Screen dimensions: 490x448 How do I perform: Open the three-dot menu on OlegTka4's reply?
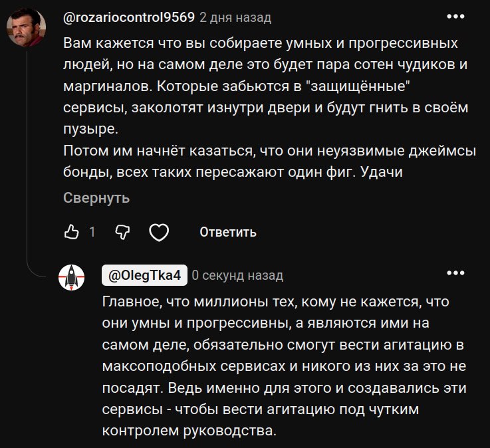click(x=455, y=273)
